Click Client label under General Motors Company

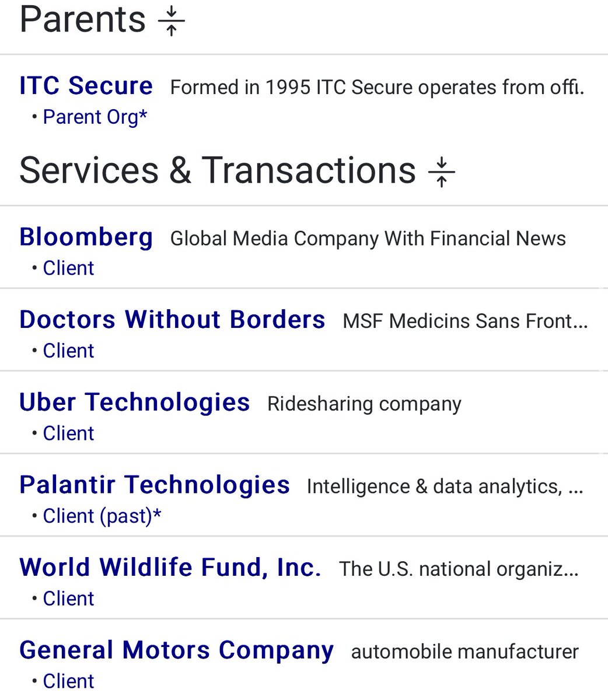[68, 681]
